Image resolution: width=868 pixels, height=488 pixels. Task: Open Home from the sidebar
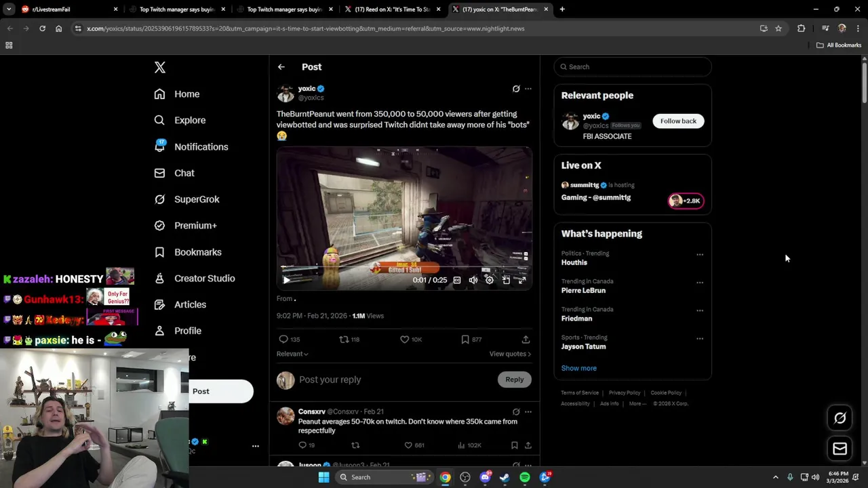[177, 94]
